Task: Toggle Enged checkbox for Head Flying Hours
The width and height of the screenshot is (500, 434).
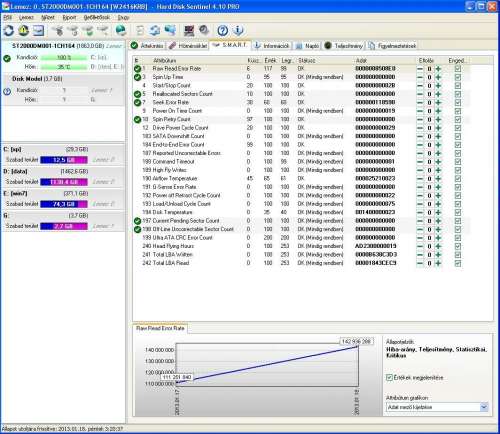Action: (x=458, y=246)
